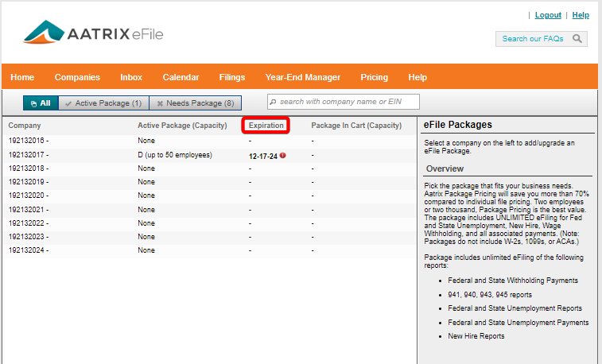Open the Filings menu item
The image size is (602, 364).
[232, 77]
